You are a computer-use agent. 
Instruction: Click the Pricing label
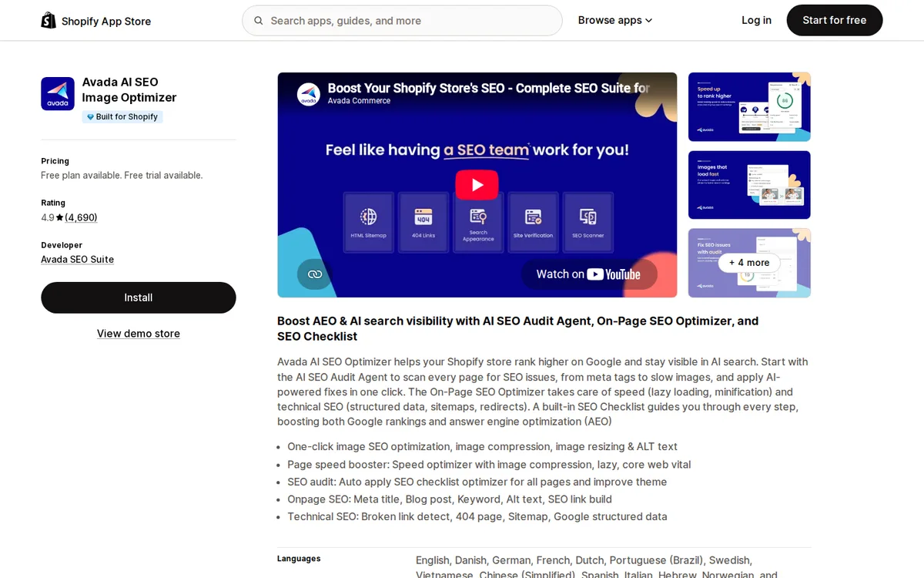click(55, 161)
